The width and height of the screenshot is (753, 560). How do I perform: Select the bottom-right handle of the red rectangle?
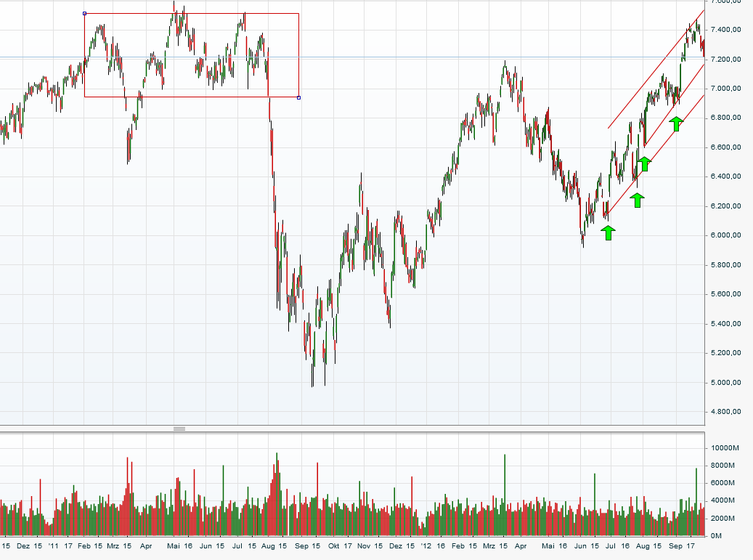click(298, 97)
